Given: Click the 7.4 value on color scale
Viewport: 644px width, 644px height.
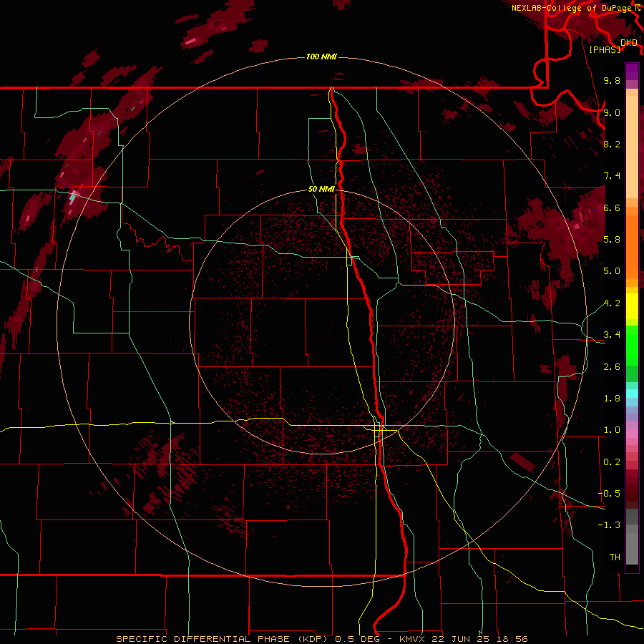Looking at the screenshot, I should 612,176.
